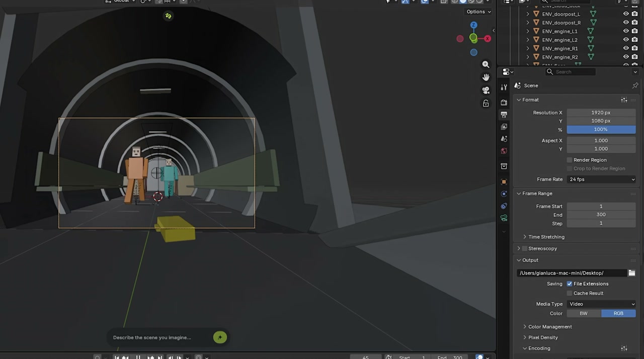Click Resolution X value field

[601, 113]
